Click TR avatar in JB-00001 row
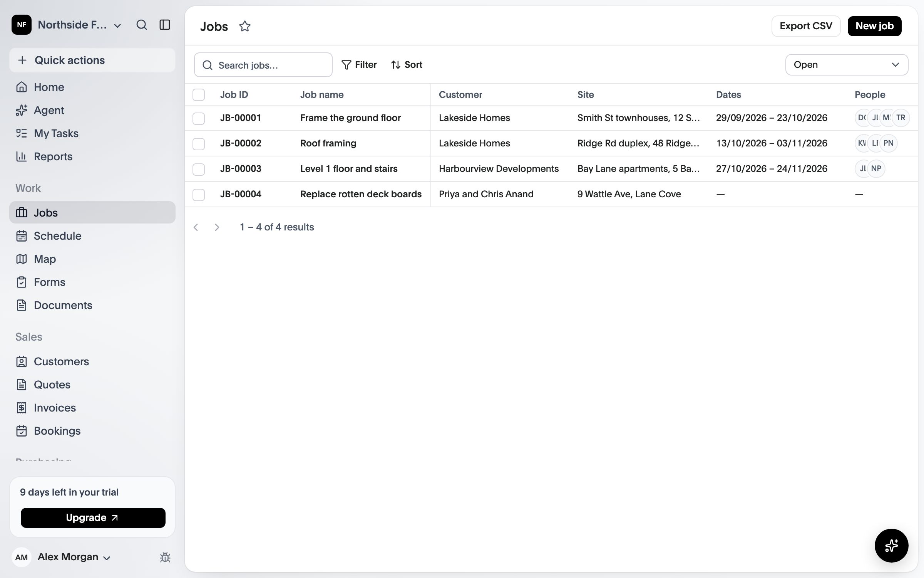924x578 pixels. [901, 118]
